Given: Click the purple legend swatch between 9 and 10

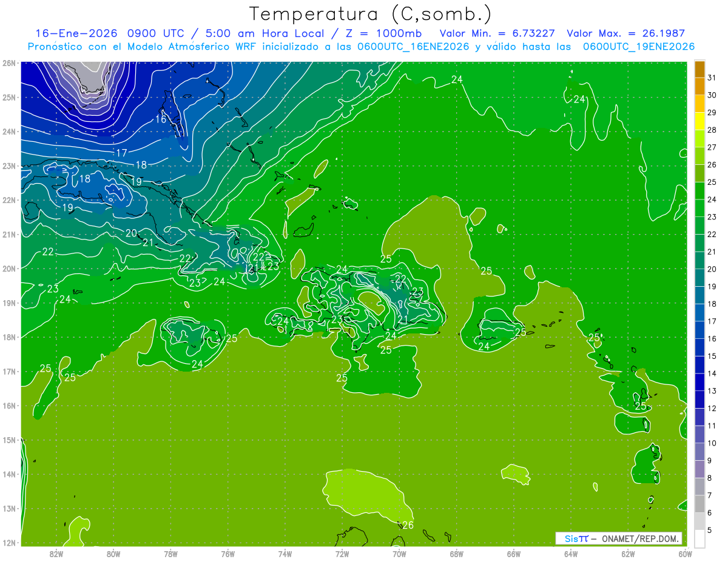Looking at the screenshot, I should [x=699, y=452].
